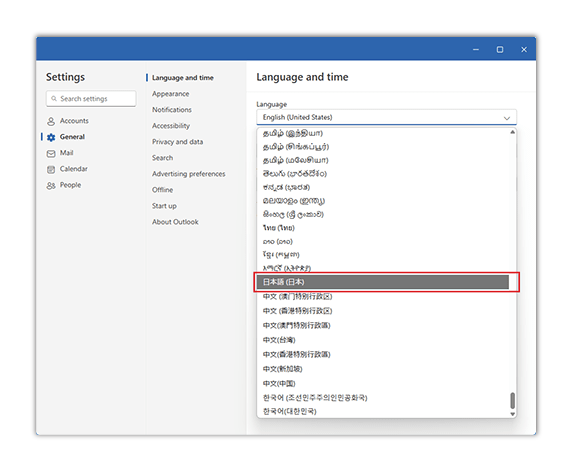Minimize the Settings window
The image size is (573, 471).
(476, 49)
